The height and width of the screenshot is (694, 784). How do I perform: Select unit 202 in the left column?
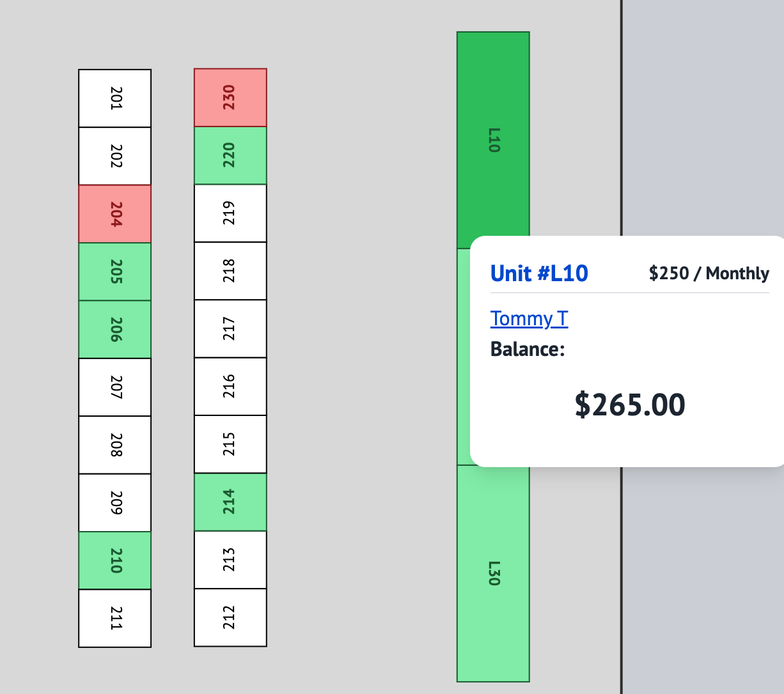(x=115, y=156)
